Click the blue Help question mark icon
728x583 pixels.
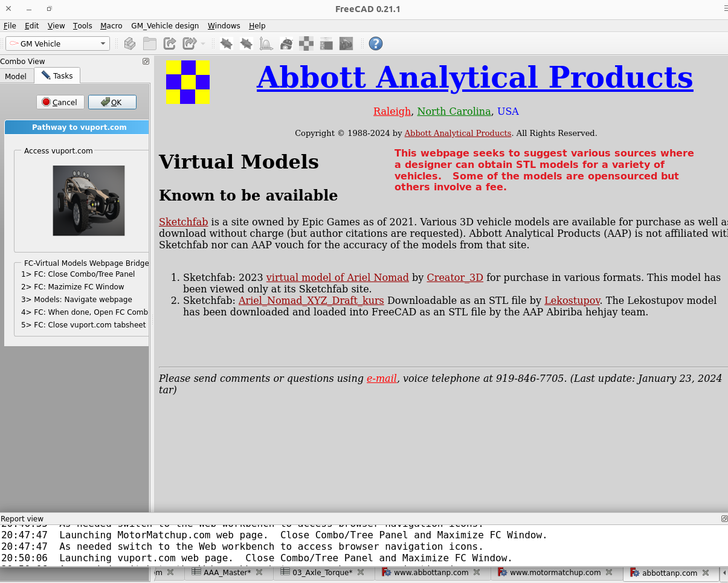(x=375, y=43)
